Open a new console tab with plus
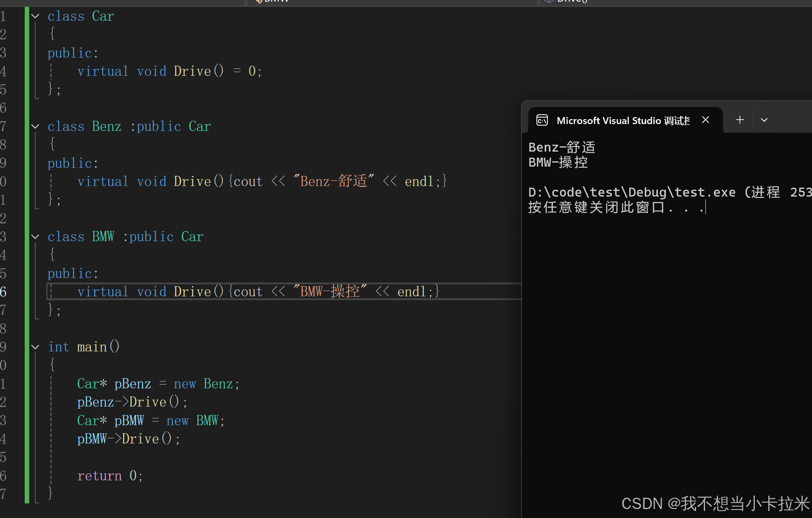 coord(740,120)
